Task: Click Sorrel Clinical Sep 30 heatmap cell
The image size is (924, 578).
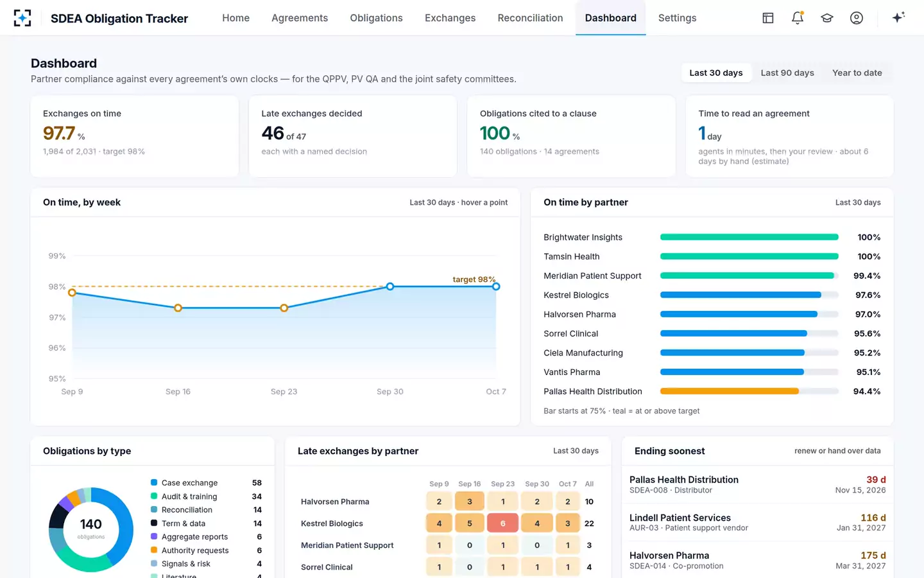Action: tap(537, 567)
